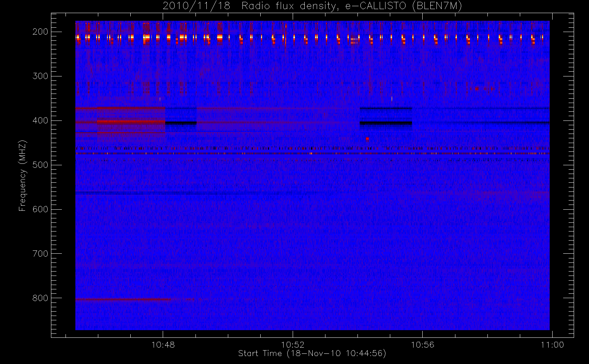The width and height of the screenshot is (589, 364).
Task: Click the date 2010/11/18 in the title
Action: 197,6
